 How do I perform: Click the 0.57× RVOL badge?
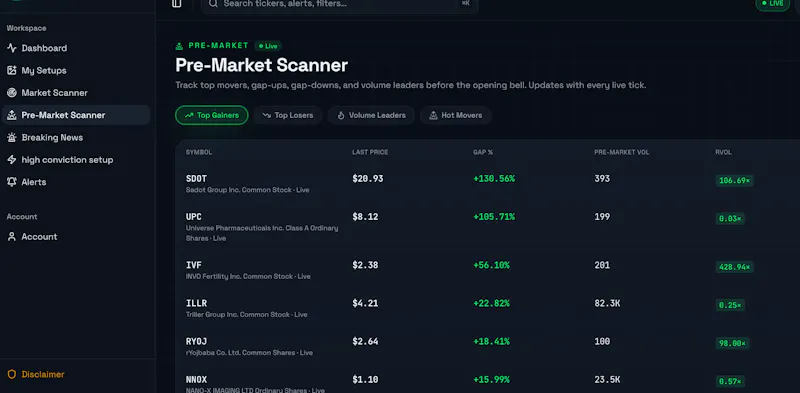[x=730, y=382]
